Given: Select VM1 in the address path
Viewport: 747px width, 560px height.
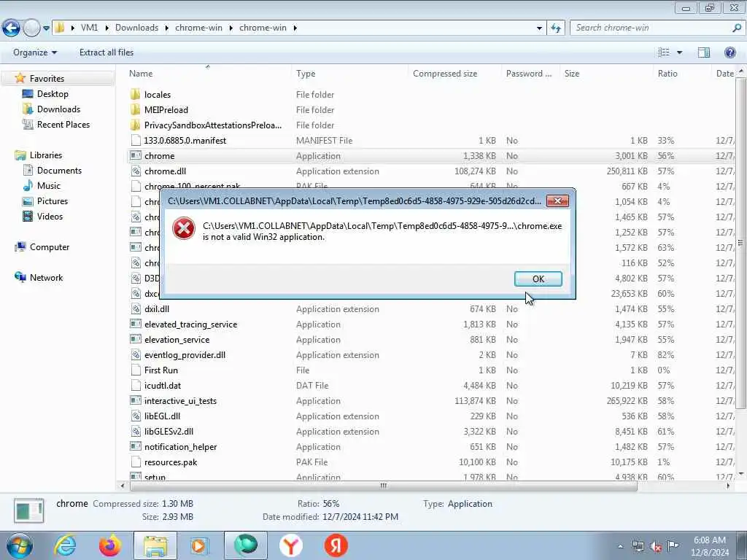Looking at the screenshot, I should point(89,28).
